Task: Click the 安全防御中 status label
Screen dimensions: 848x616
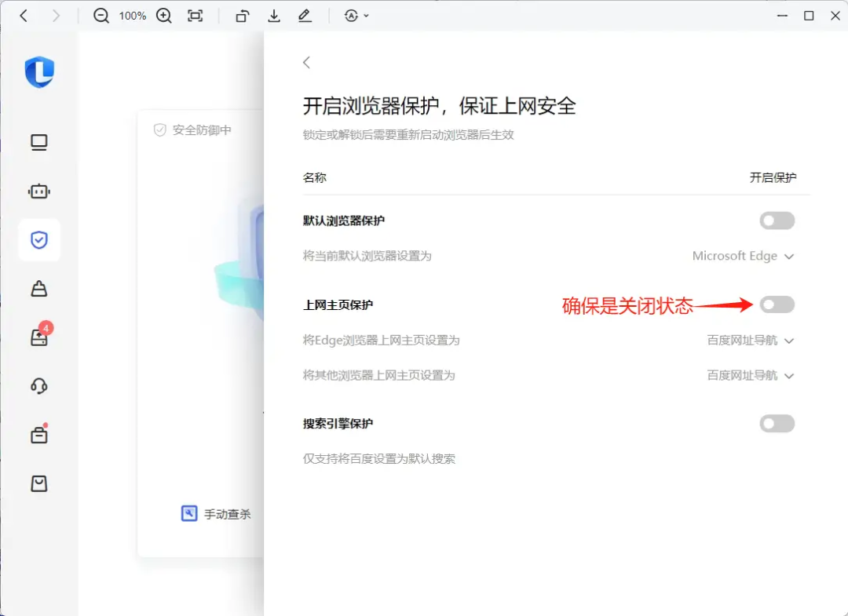Action: (202, 130)
